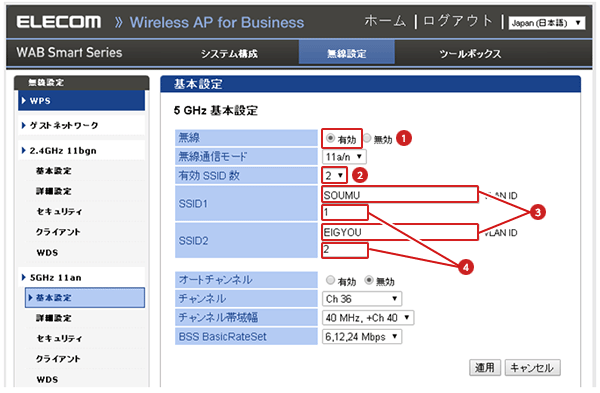Expand the WPS menu section

tap(81, 101)
